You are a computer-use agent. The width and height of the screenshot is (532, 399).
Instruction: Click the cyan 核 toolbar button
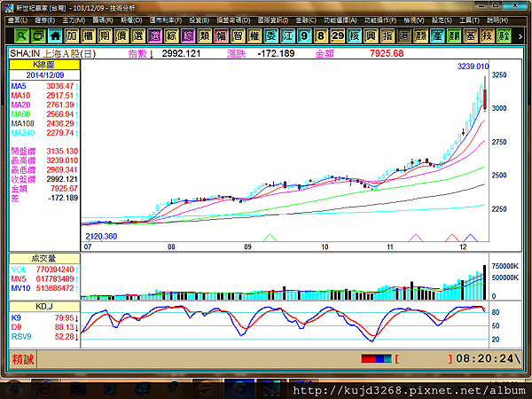[x=354, y=35]
